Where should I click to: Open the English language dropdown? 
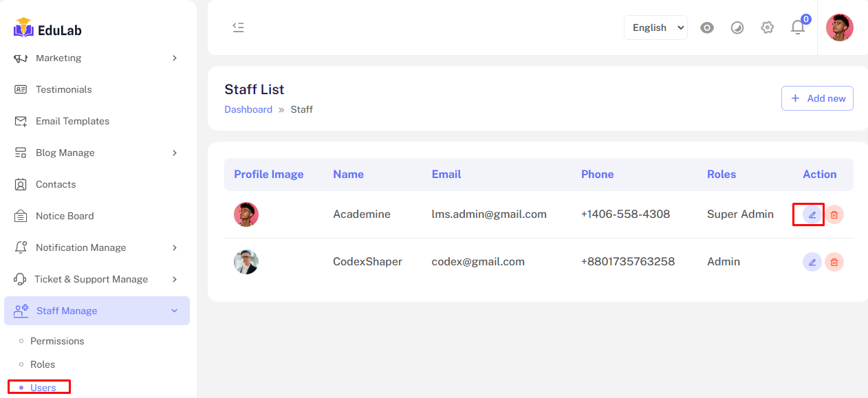tap(655, 27)
